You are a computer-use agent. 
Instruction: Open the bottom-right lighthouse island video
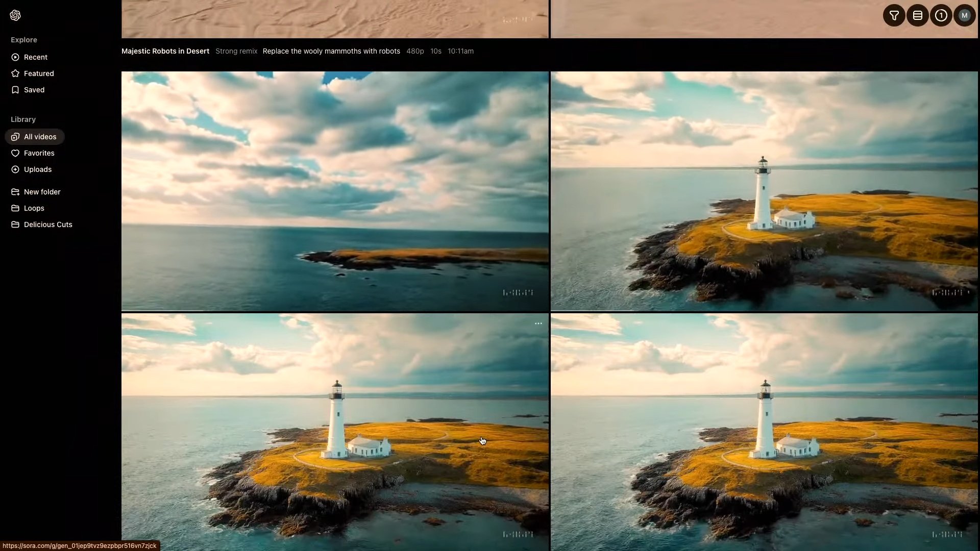tap(765, 431)
